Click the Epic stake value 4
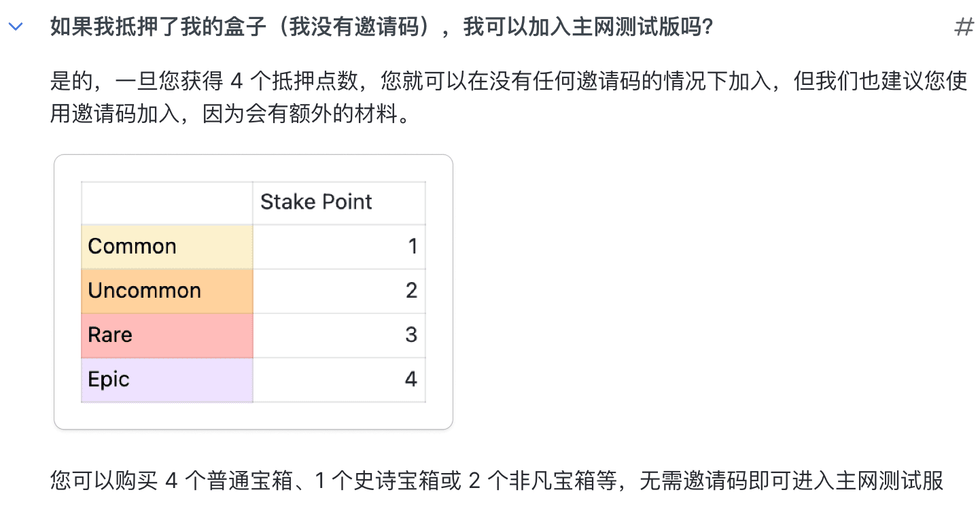Screen dimensions: 980x505 pyautogui.click(x=410, y=379)
